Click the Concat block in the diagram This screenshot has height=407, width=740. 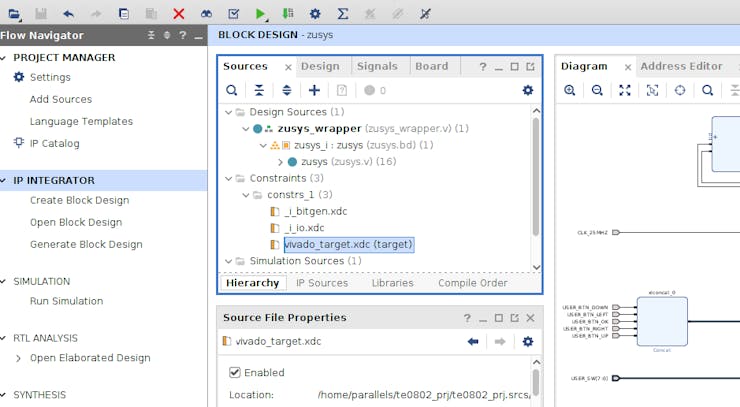pyautogui.click(x=662, y=322)
